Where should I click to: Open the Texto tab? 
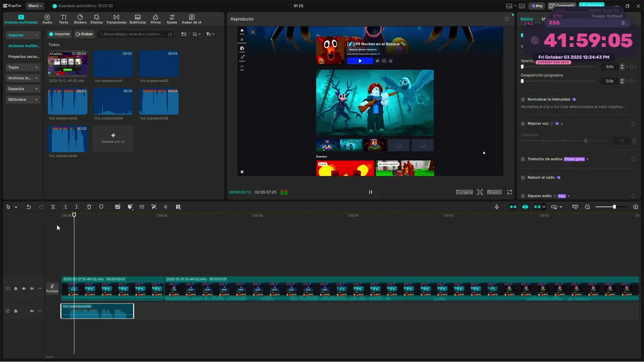tap(63, 19)
